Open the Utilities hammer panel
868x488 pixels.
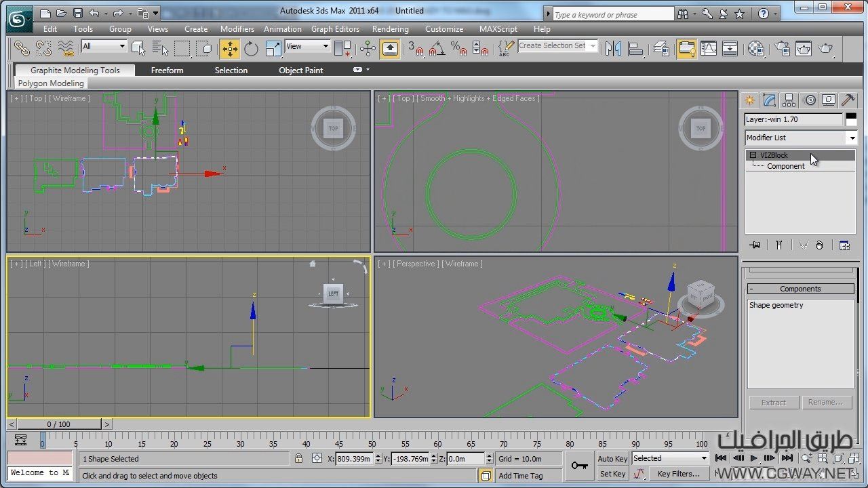click(848, 100)
